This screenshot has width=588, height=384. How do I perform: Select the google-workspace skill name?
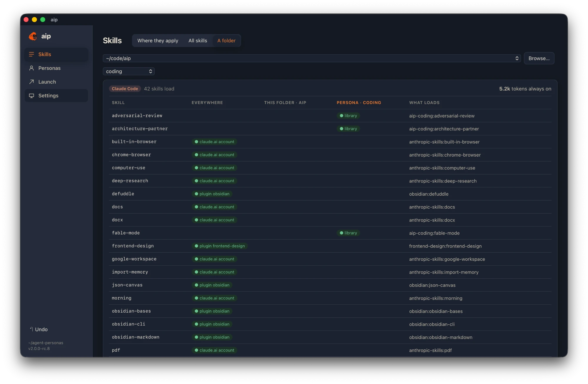tap(134, 259)
